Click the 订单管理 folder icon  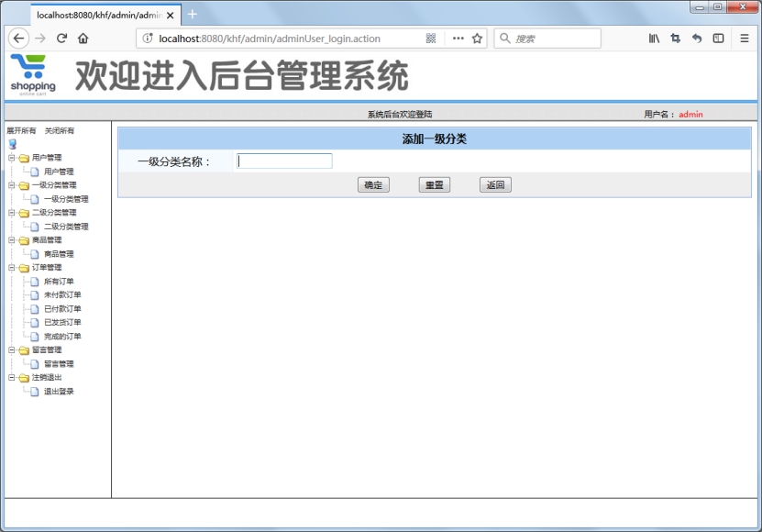click(24, 268)
